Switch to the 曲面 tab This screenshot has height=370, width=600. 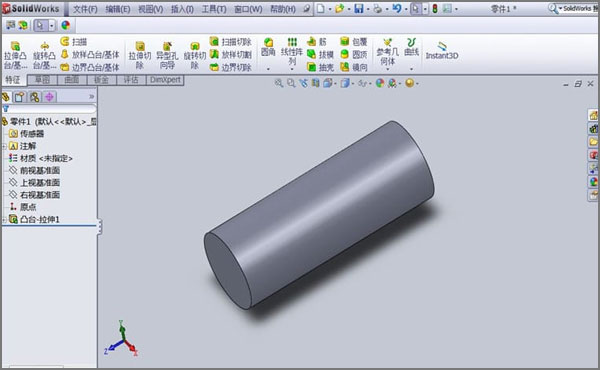click(x=72, y=80)
